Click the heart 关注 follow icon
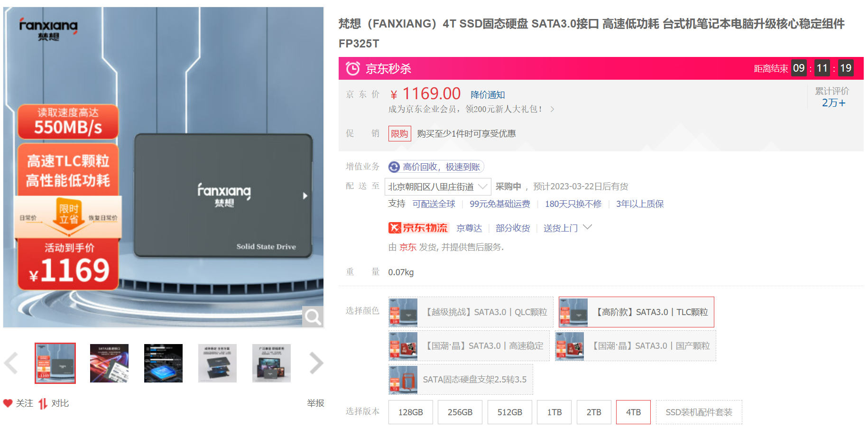868x429 pixels. coord(8,403)
